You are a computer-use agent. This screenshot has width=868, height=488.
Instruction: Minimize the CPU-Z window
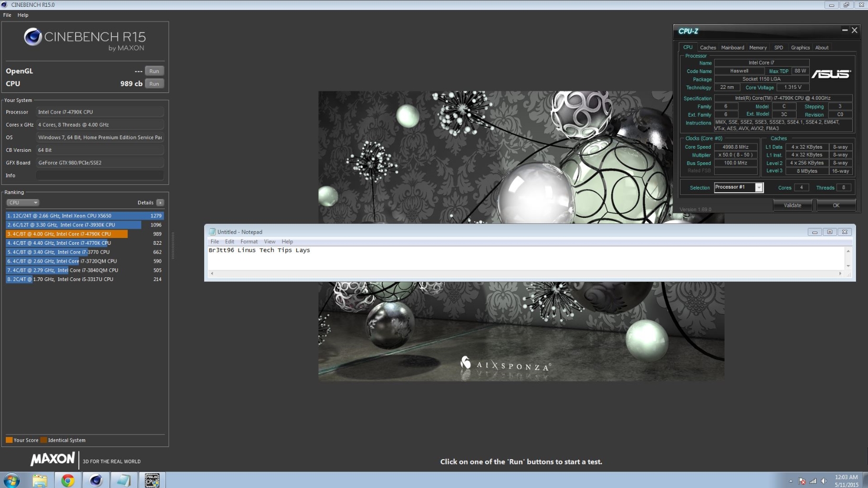[844, 30]
